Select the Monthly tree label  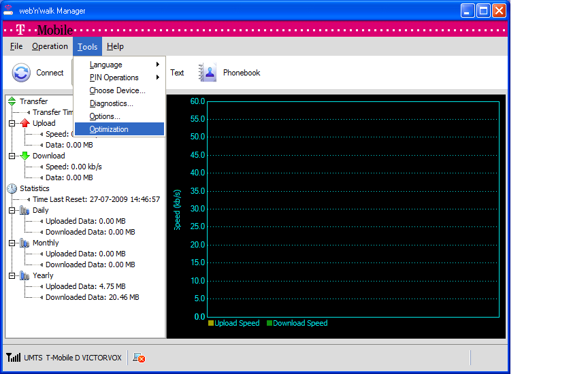click(x=46, y=243)
